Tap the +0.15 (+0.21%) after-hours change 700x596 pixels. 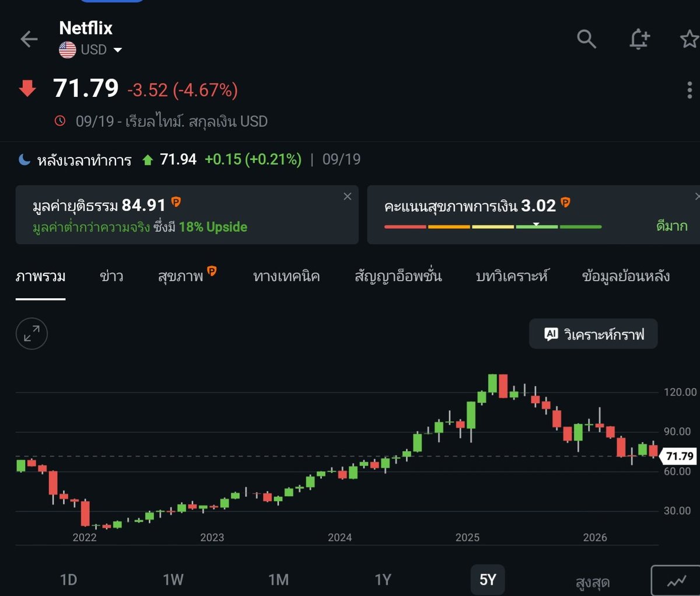point(253,159)
